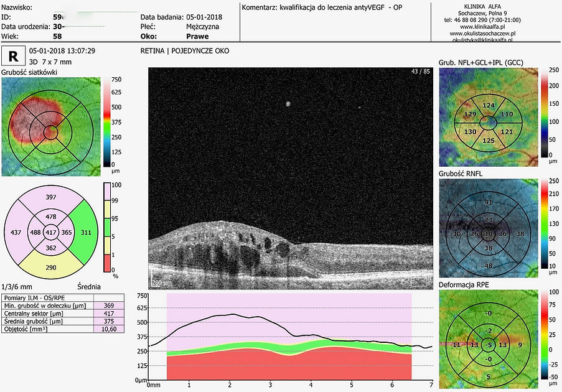Image resolution: width=562 pixels, height=392 pixels.
Task: Select the green outer sector 311
Action: click(86, 232)
